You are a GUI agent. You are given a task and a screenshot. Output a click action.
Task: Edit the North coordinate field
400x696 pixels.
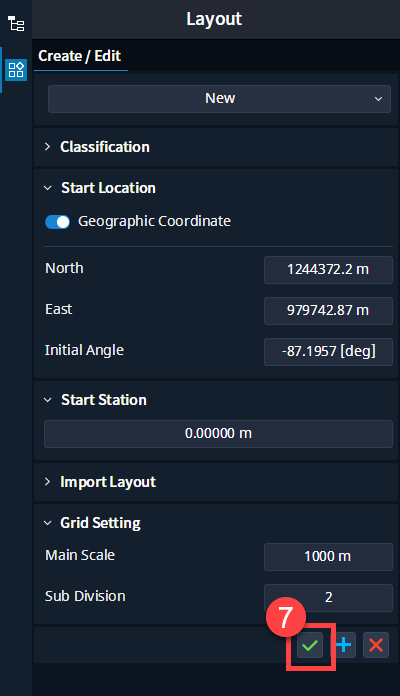coord(328,269)
